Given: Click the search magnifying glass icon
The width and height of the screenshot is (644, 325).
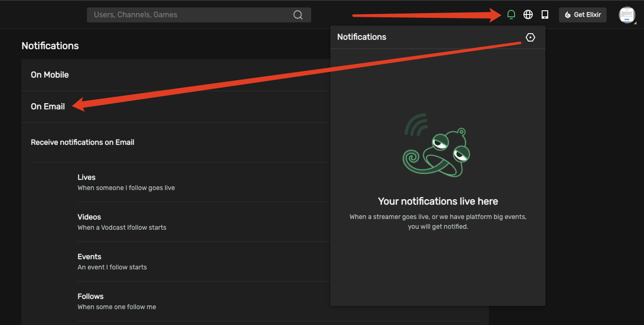Looking at the screenshot, I should [x=298, y=14].
